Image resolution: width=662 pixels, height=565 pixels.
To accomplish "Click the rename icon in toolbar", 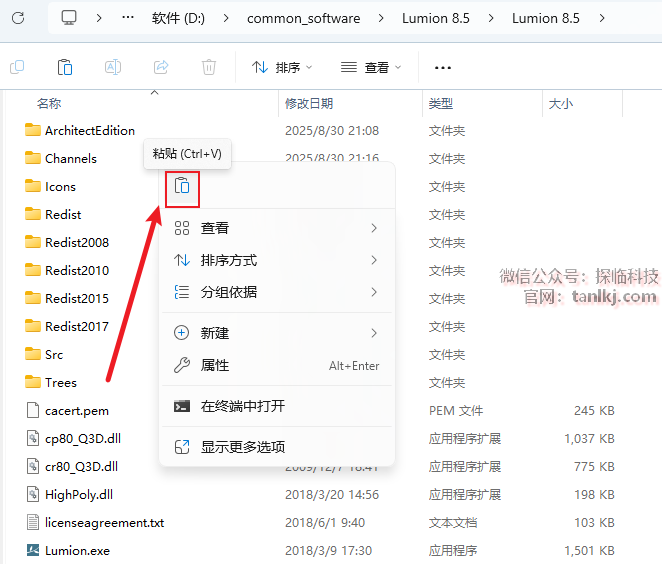I will (x=113, y=67).
